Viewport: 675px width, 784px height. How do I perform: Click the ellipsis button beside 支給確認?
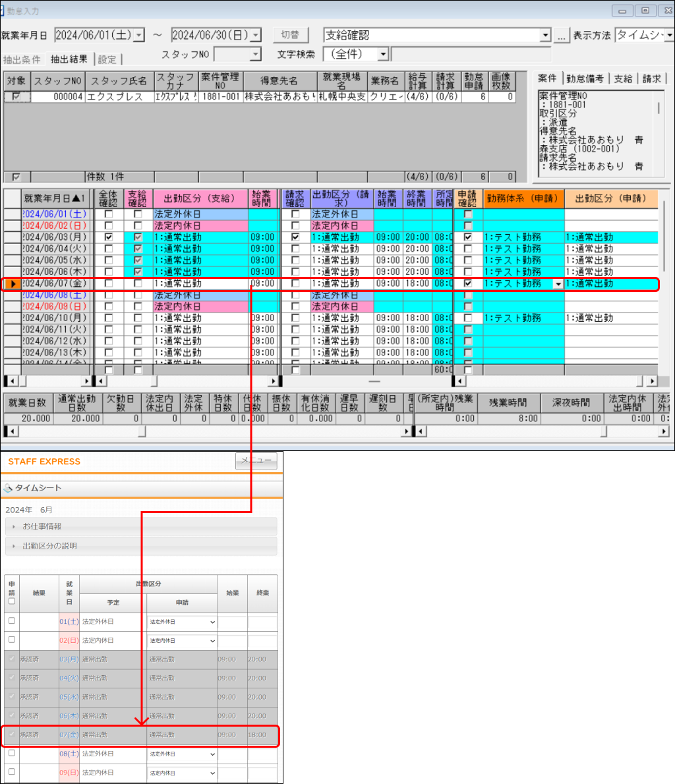pyautogui.click(x=562, y=36)
